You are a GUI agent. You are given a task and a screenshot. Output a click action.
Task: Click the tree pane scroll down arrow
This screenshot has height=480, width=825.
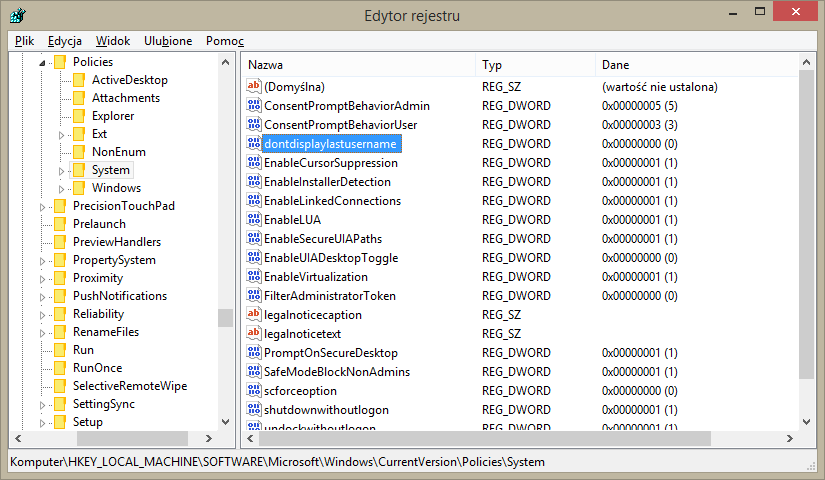pos(226,422)
